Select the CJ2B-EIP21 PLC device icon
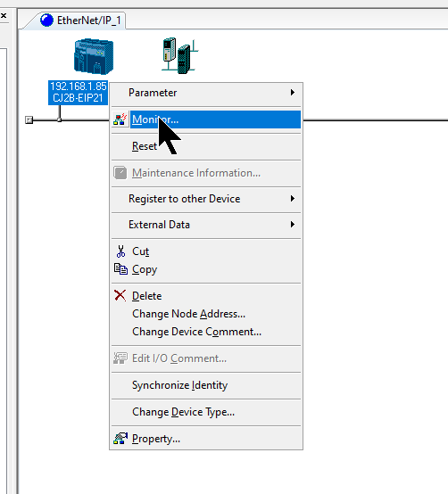 pyautogui.click(x=94, y=56)
